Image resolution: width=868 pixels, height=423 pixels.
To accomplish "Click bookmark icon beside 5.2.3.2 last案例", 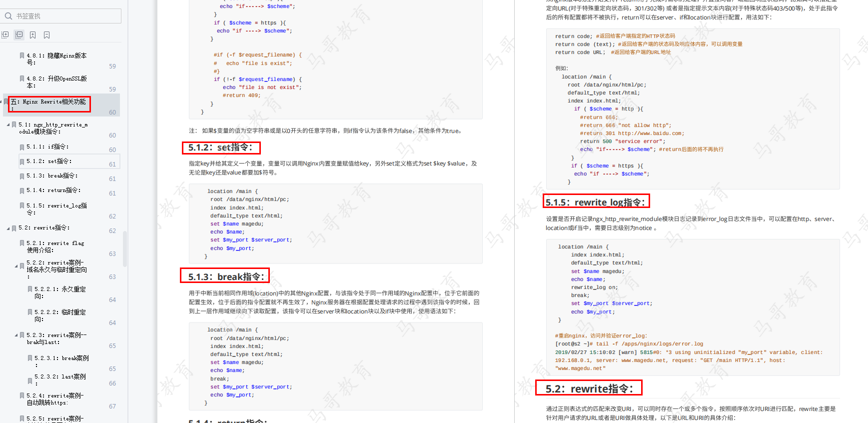I will (x=30, y=380).
